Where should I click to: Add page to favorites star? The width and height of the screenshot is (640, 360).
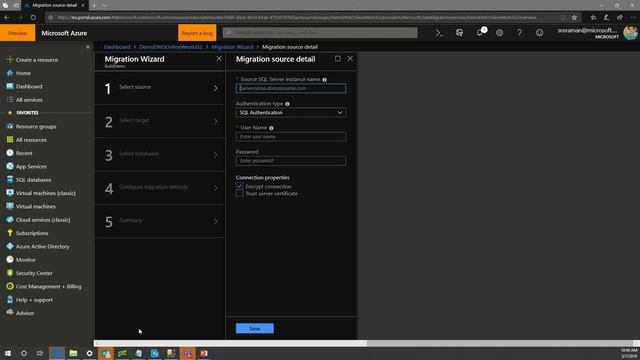(574, 18)
